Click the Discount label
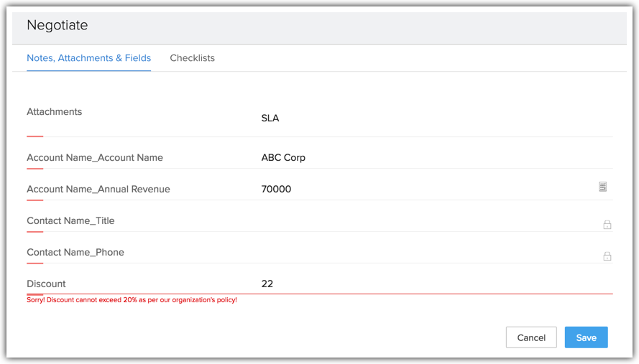 [x=46, y=284]
